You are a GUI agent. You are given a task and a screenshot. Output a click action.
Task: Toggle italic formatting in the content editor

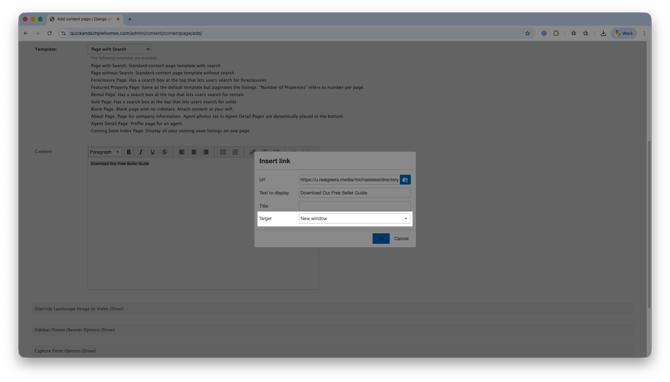tap(141, 152)
